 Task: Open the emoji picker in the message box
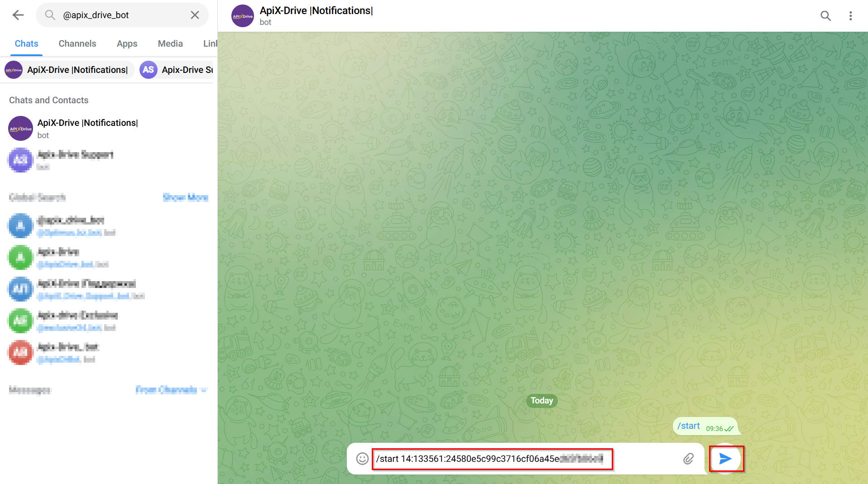[362, 459]
